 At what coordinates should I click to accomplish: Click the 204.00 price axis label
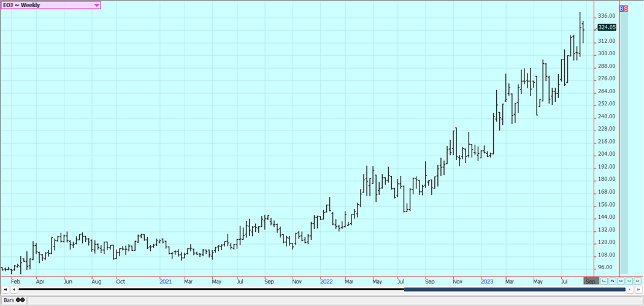point(607,154)
